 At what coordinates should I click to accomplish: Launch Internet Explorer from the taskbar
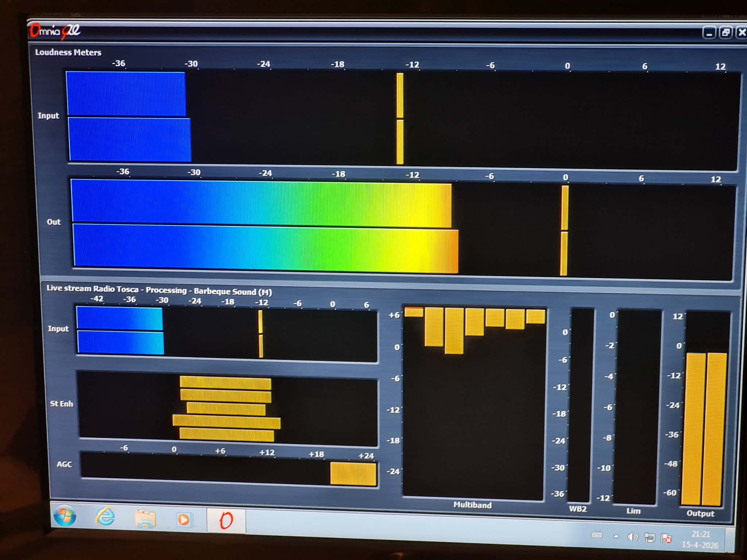click(105, 517)
